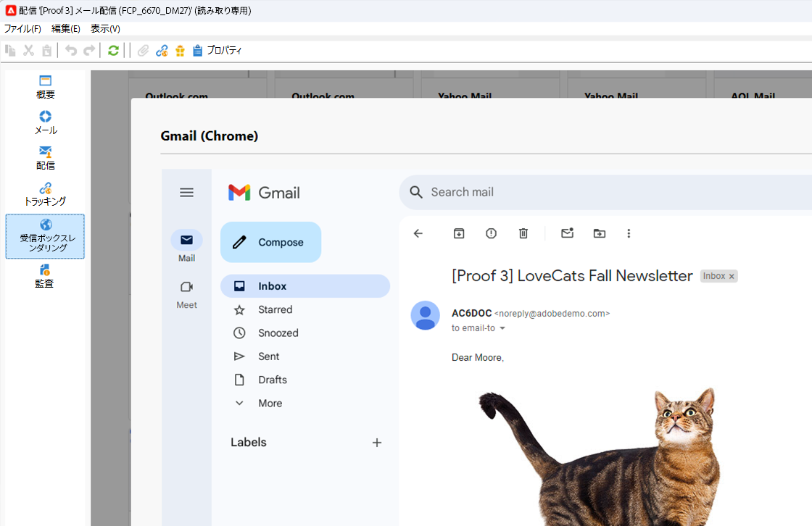The height and width of the screenshot is (526, 812).
Task: Select the メール sidebar icon
Action: [x=45, y=122]
